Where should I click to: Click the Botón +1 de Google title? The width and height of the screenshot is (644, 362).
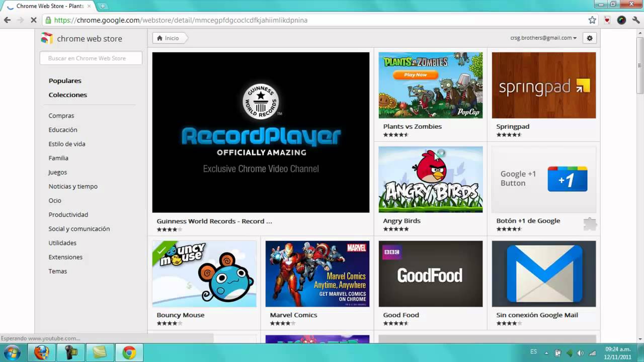point(528,221)
